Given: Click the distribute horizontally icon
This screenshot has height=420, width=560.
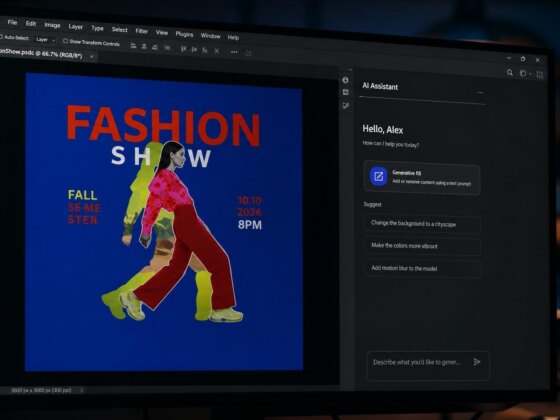Looking at the screenshot, I should pos(167,48).
